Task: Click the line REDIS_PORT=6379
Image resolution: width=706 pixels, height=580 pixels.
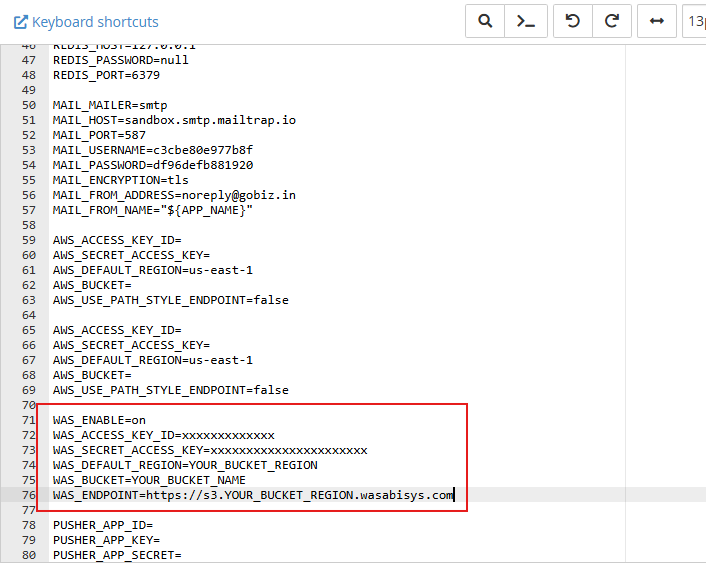Action: pyautogui.click(x=106, y=75)
